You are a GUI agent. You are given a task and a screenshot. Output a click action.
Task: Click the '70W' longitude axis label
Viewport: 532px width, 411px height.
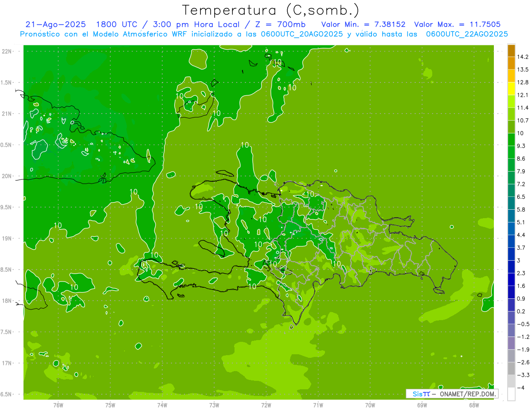370,405
